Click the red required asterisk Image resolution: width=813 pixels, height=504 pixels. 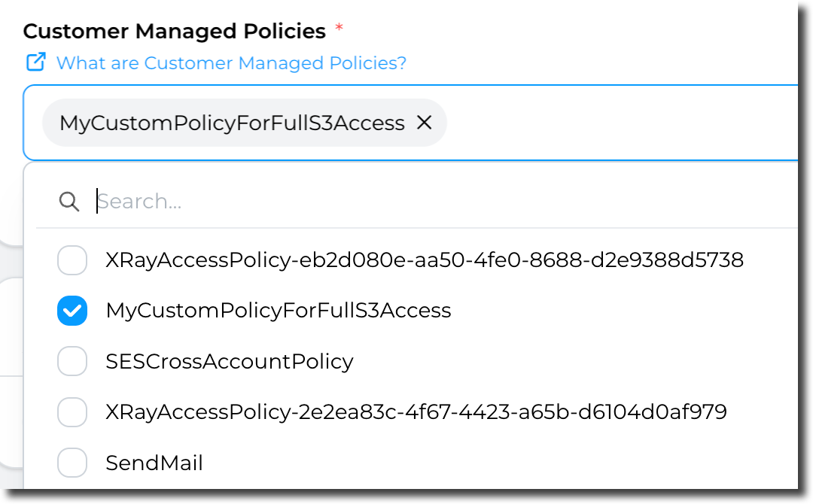click(x=339, y=29)
